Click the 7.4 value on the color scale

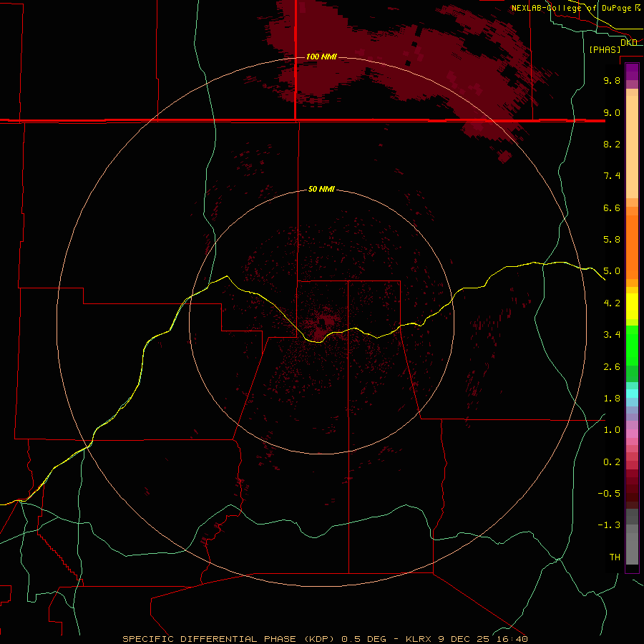coord(612,176)
